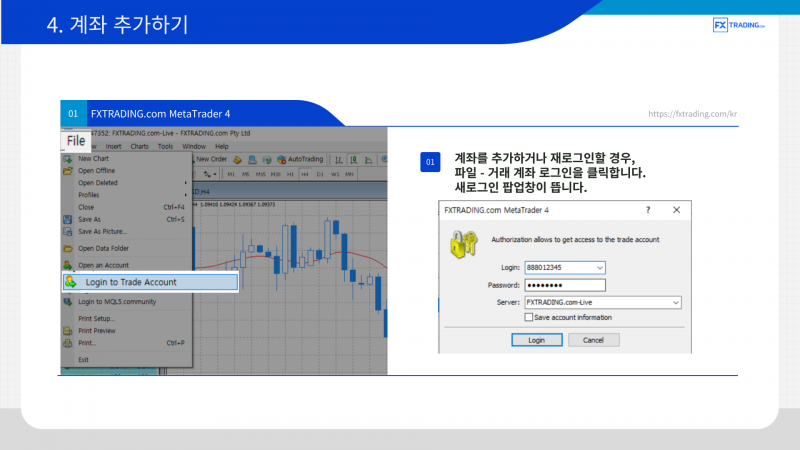The image size is (800, 450).
Task: Choose Open Offline menu entry
Action: coord(126,171)
